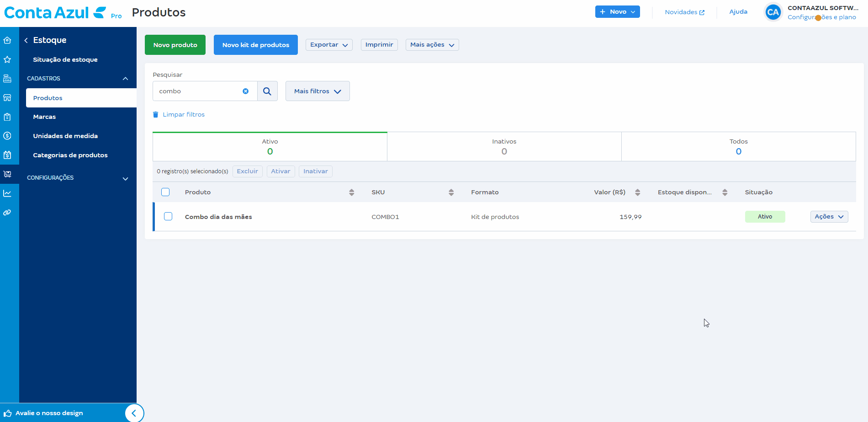
Task: Click the COMBO1 SKU cell
Action: click(385, 217)
